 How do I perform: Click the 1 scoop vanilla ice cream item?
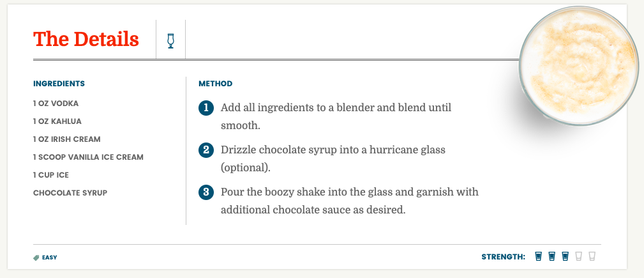tap(88, 157)
